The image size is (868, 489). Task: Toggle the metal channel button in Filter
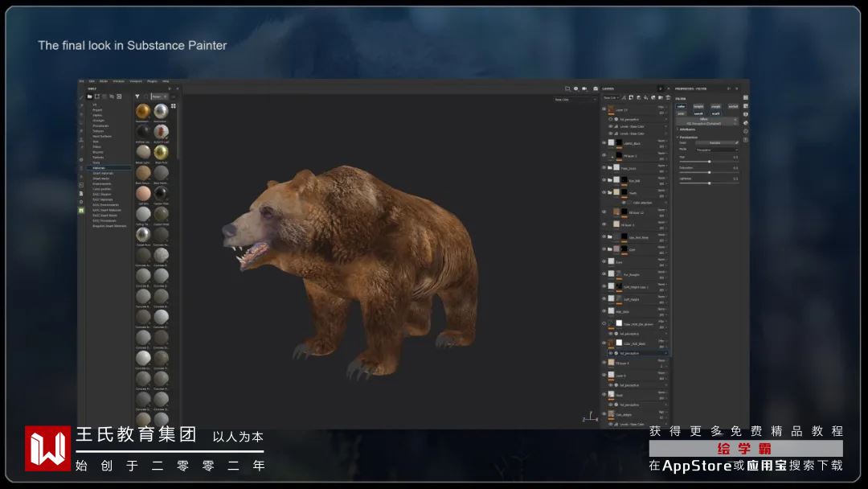[x=733, y=106]
